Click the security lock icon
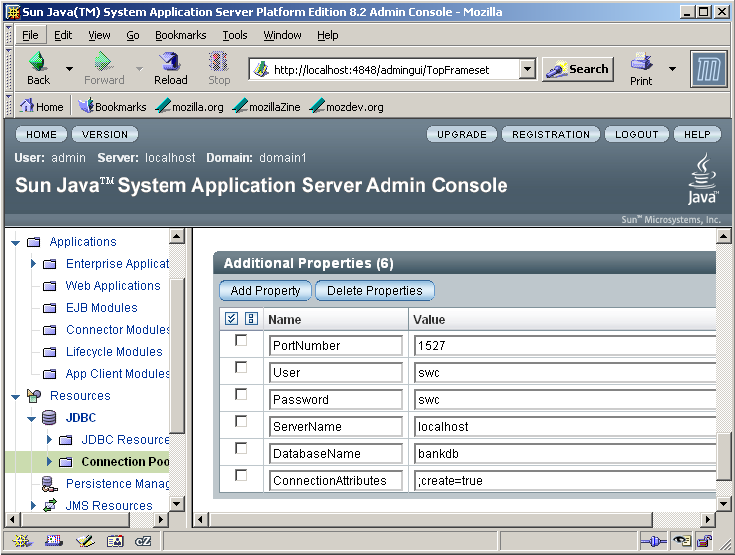 [704, 541]
